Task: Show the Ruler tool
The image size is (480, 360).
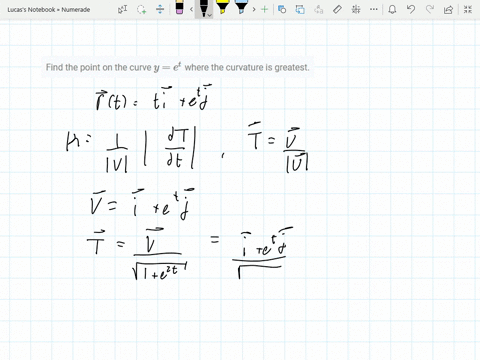Action: pyautogui.click(x=337, y=9)
